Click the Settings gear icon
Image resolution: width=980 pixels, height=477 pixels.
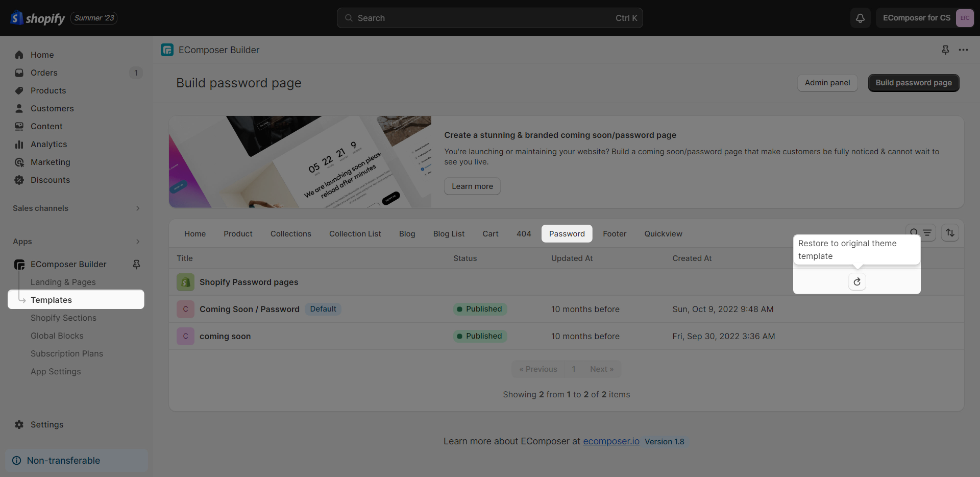(19, 424)
